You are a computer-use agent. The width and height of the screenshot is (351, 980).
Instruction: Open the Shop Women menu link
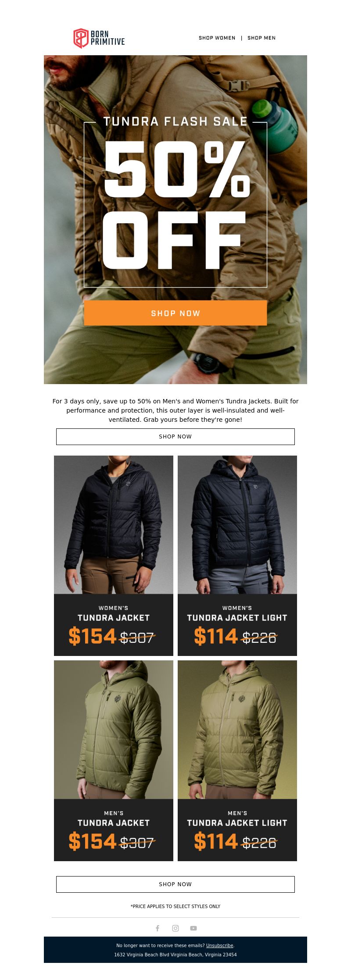tap(217, 38)
